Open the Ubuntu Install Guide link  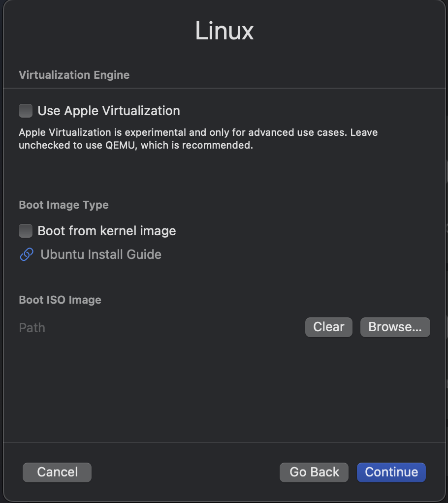[x=100, y=254]
